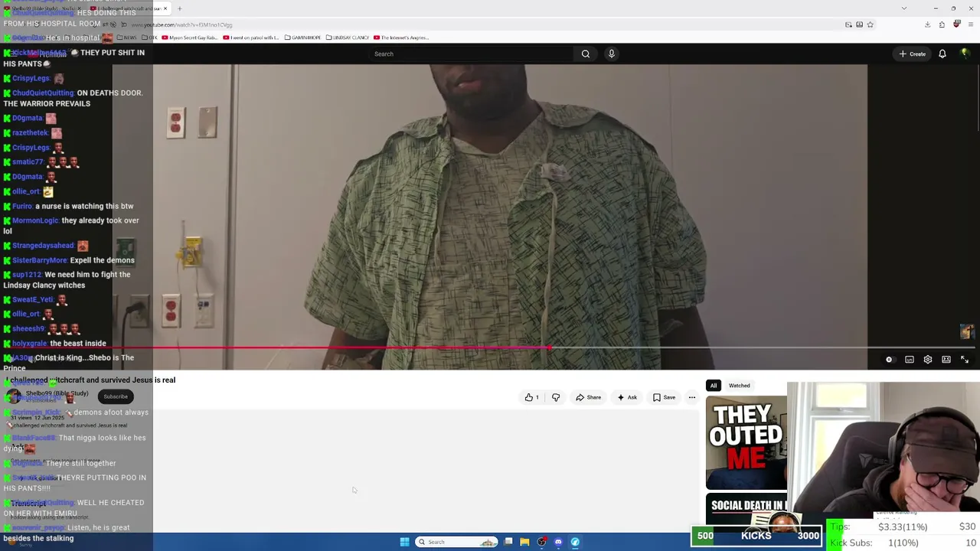Open Task View on the taskbar
This screenshot has height=551, width=980.
pyautogui.click(x=508, y=542)
